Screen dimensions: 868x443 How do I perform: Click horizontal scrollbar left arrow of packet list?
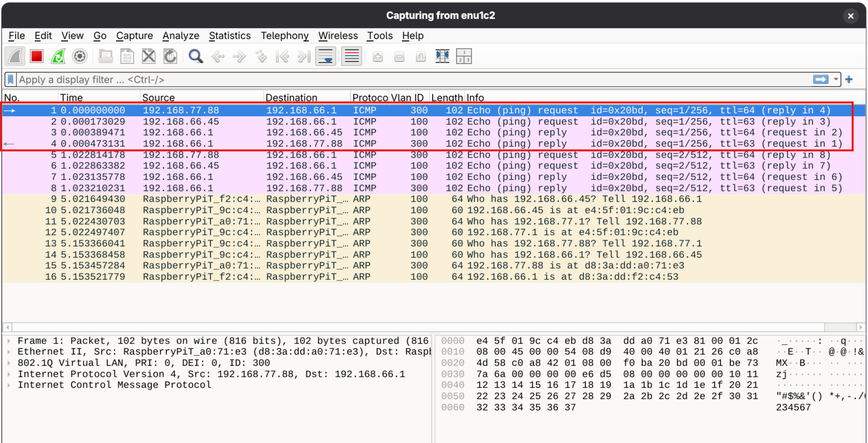[8, 327]
